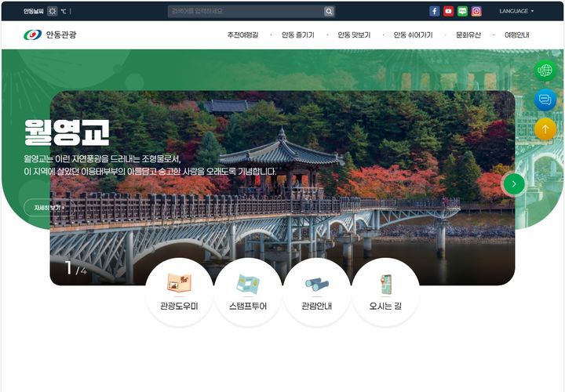Go to home via 안동관광 logo
565x392 pixels.
(50, 35)
